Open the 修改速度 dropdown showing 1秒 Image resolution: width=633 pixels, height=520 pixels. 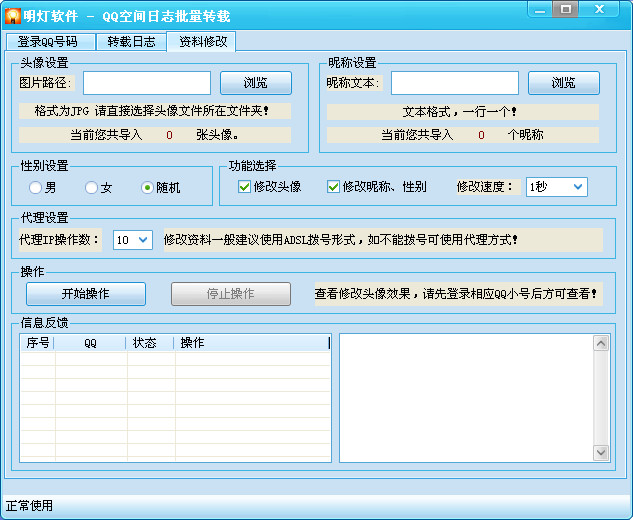click(x=556, y=187)
